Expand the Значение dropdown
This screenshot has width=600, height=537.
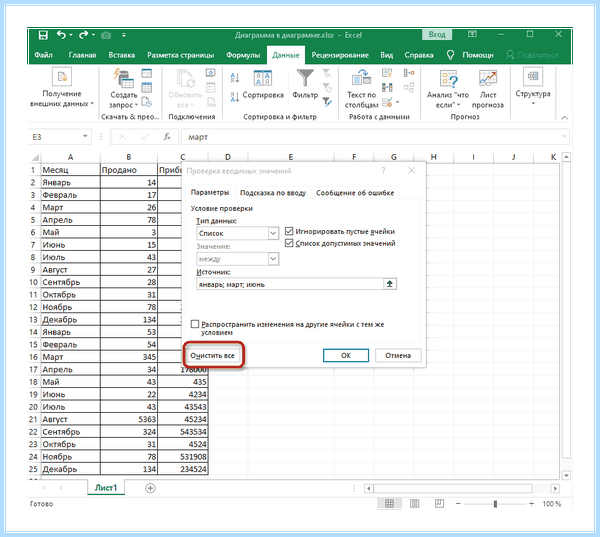point(273,259)
